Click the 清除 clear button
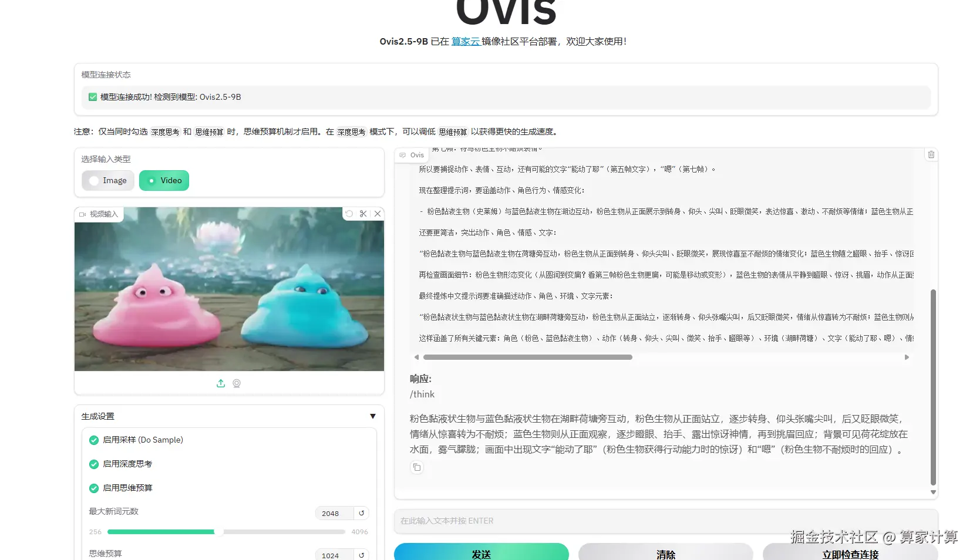This screenshot has width=973, height=560. (x=666, y=554)
